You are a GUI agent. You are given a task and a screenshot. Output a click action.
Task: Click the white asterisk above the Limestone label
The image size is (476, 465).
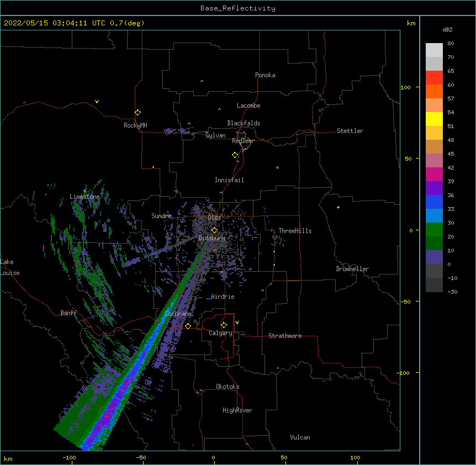click(x=84, y=191)
